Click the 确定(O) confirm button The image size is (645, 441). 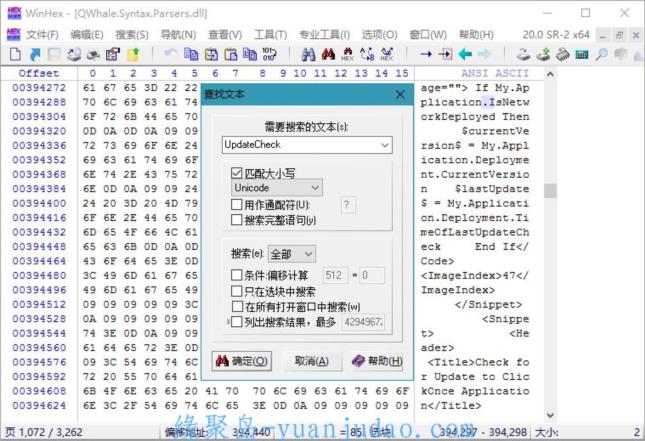(241, 361)
